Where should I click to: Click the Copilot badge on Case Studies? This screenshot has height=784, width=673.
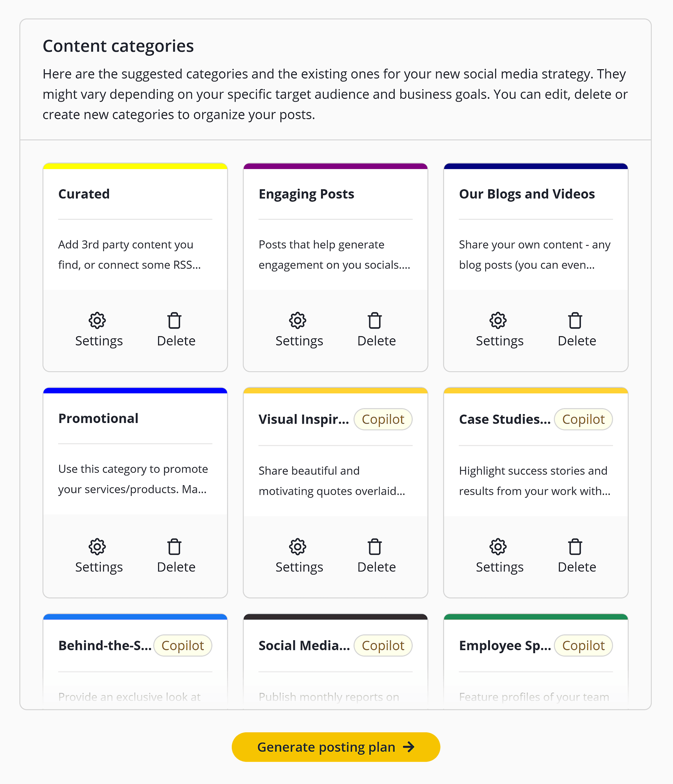(x=583, y=419)
